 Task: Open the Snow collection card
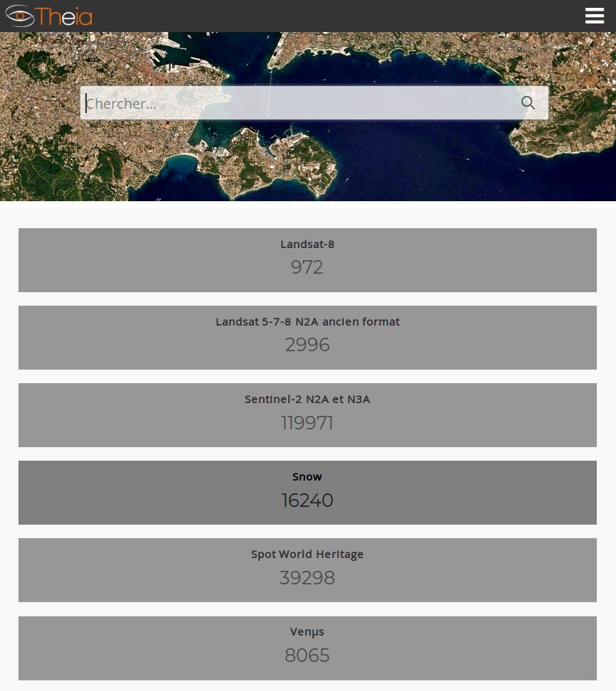(307, 493)
